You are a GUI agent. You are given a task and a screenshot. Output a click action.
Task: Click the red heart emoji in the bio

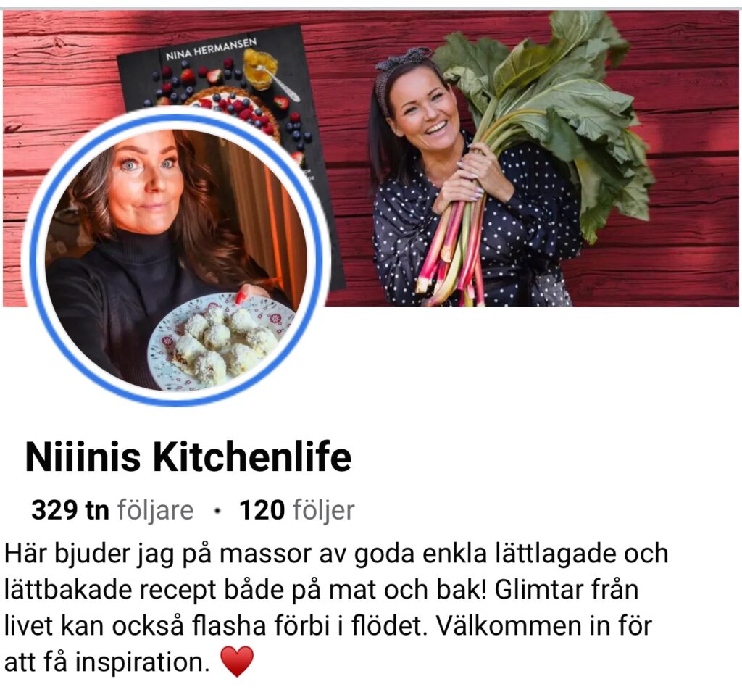click(x=237, y=662)
